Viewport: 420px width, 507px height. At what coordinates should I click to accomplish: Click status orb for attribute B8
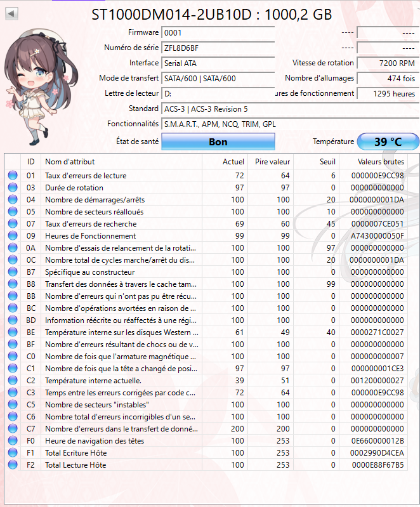pos(13,284)
